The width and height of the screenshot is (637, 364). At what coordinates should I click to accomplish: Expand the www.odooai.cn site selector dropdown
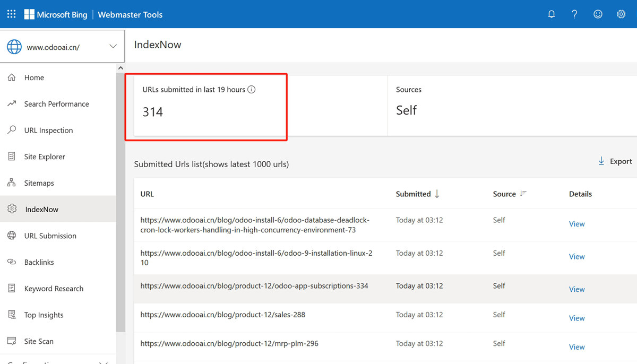113,47
